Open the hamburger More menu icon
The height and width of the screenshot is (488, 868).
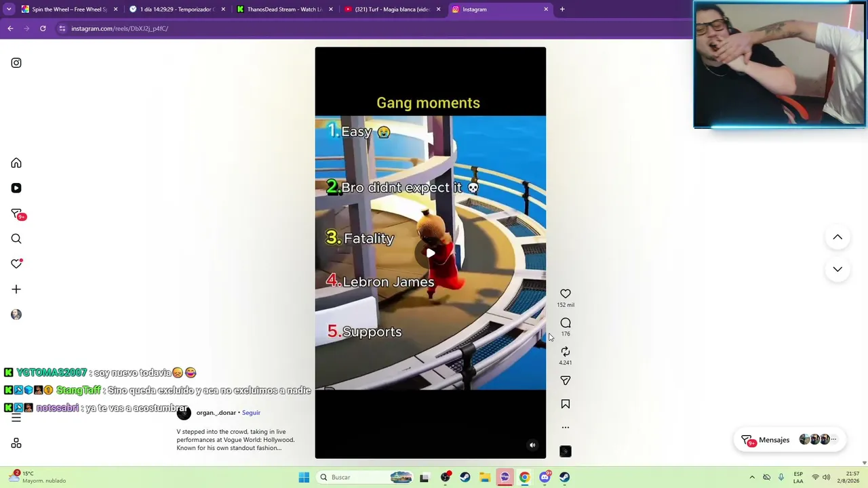click(x=16, y=418)
